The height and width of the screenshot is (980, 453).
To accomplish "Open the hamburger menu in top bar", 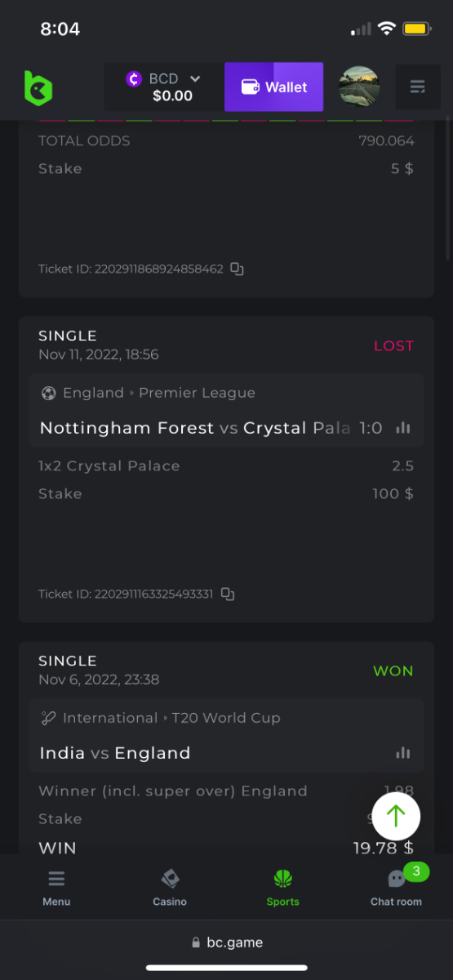I will (x=418, y=87).
